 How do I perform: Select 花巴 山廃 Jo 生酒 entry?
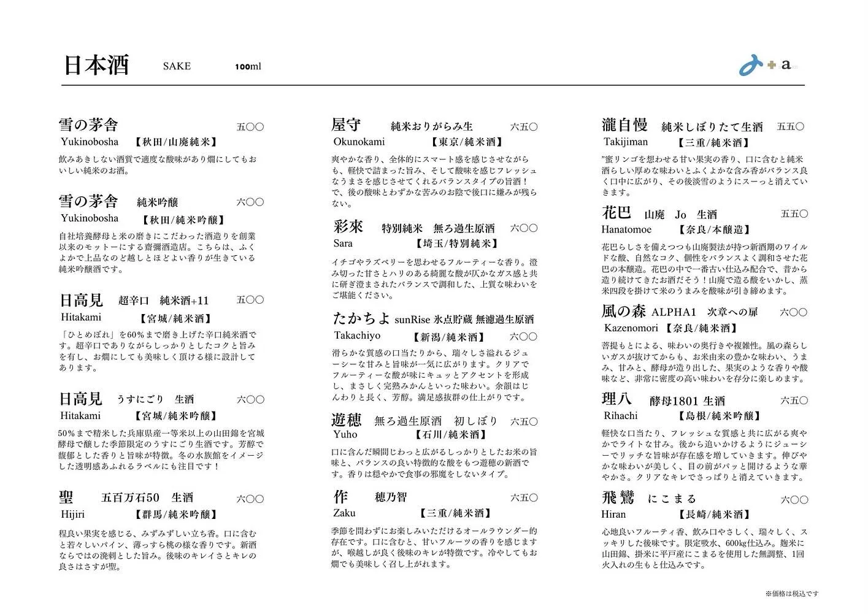pyautogui.click(x=659, y=213)
